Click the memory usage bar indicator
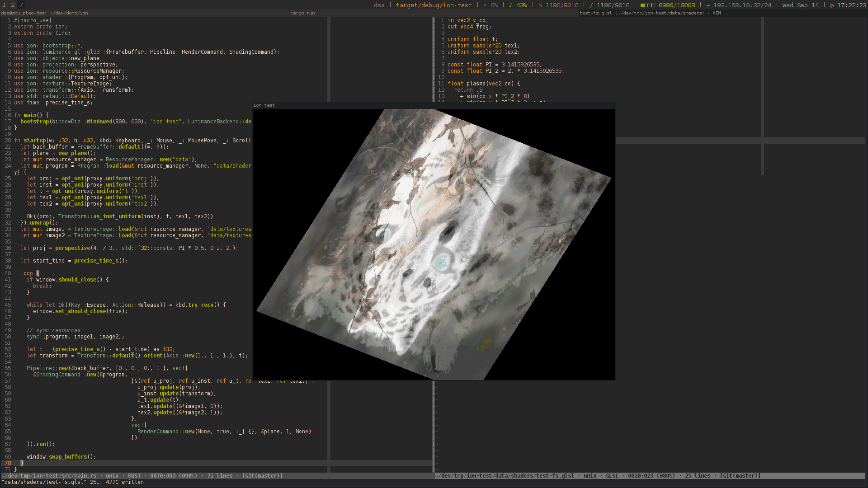This screenshot has height=488, width=868. (x=647, y=5)
